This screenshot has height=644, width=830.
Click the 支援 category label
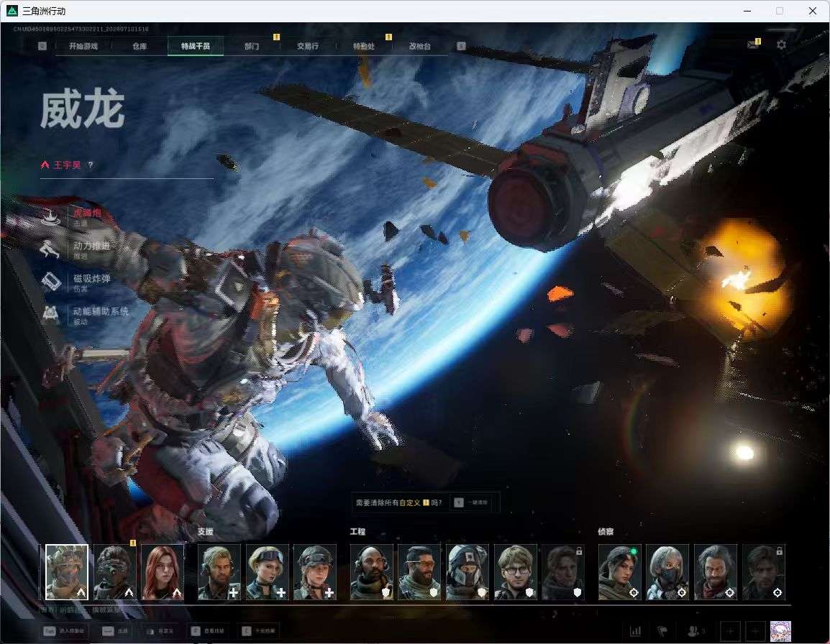(x=206, y=532)
